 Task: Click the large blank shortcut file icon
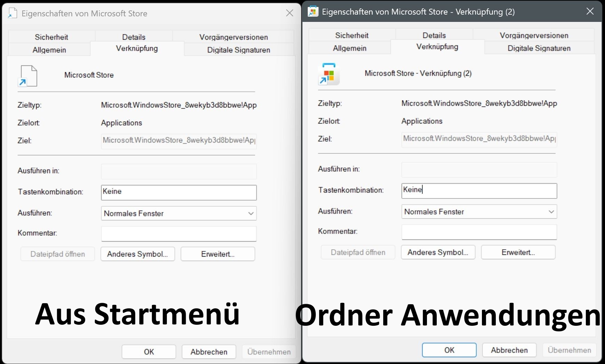point(28,76)
